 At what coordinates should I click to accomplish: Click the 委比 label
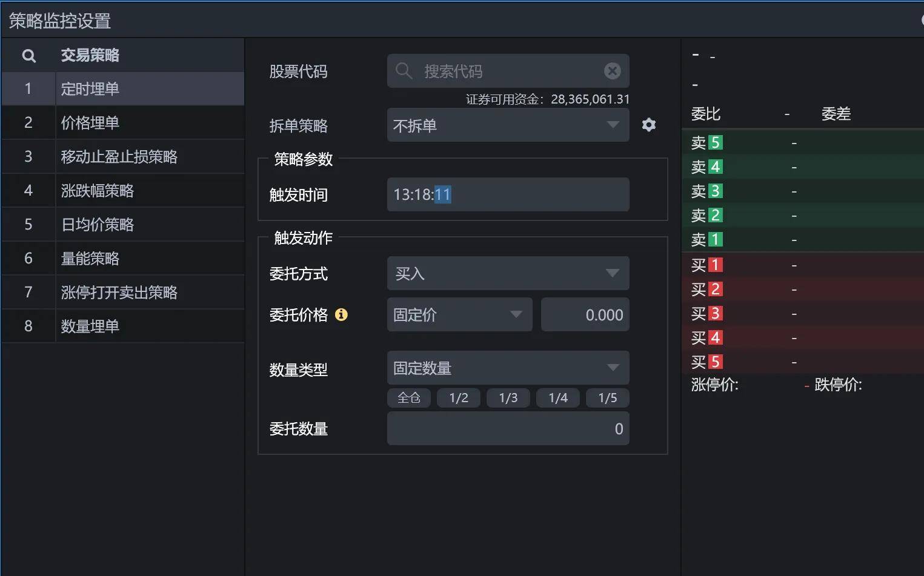tap(706, 114)
